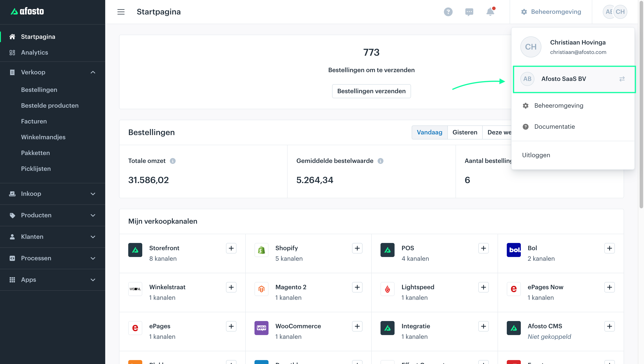Open Winkelmandjes in the sidebar
Screen dimensions: 644x364
(x=43, y=137)
